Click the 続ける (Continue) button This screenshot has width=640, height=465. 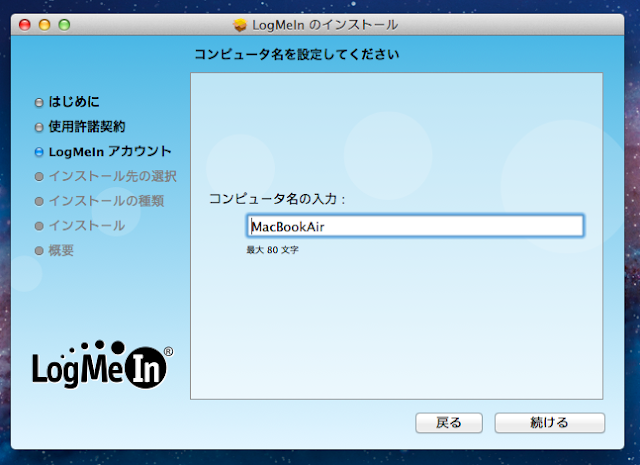(549, 423)
